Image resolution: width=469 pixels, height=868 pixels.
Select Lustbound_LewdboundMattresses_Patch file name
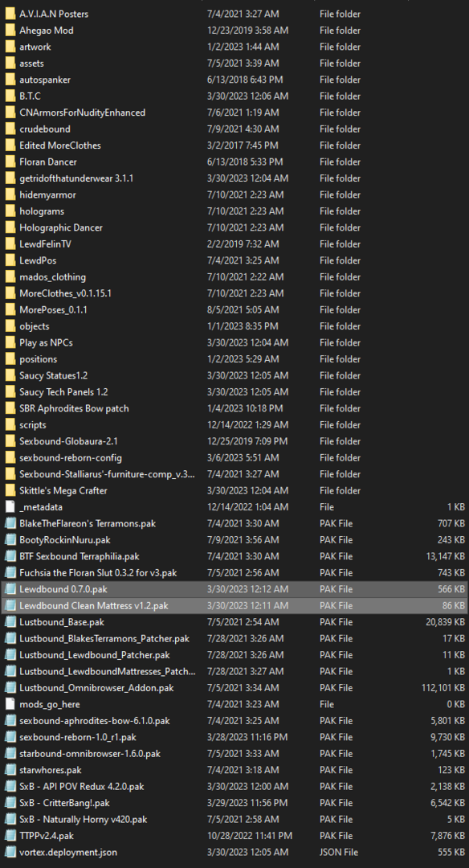point(108,671)
